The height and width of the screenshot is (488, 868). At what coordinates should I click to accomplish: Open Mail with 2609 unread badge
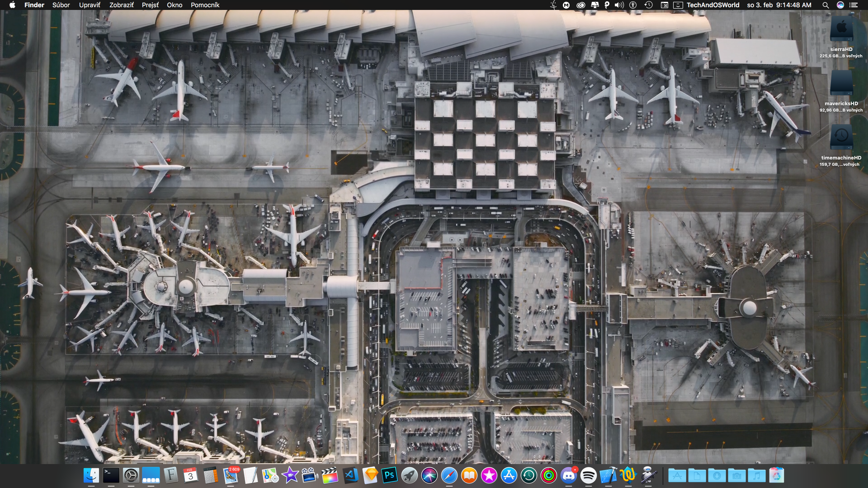click(x=231, y=475)
